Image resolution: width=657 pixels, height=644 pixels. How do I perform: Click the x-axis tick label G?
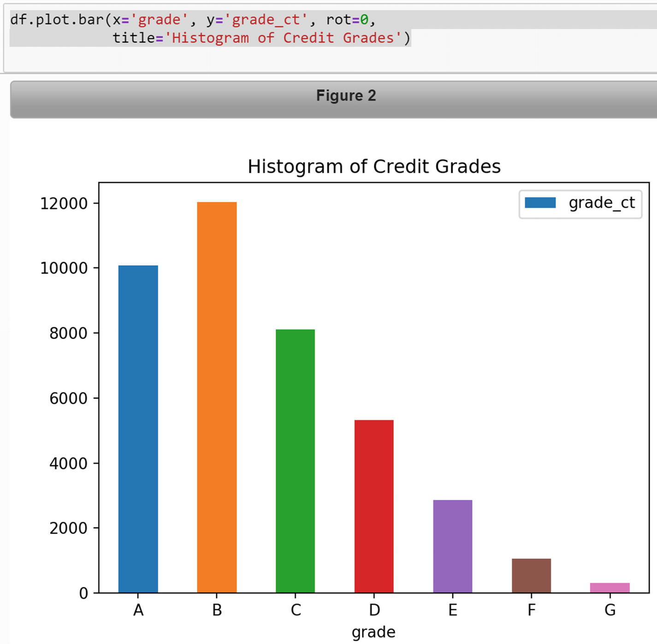(610, 610)
